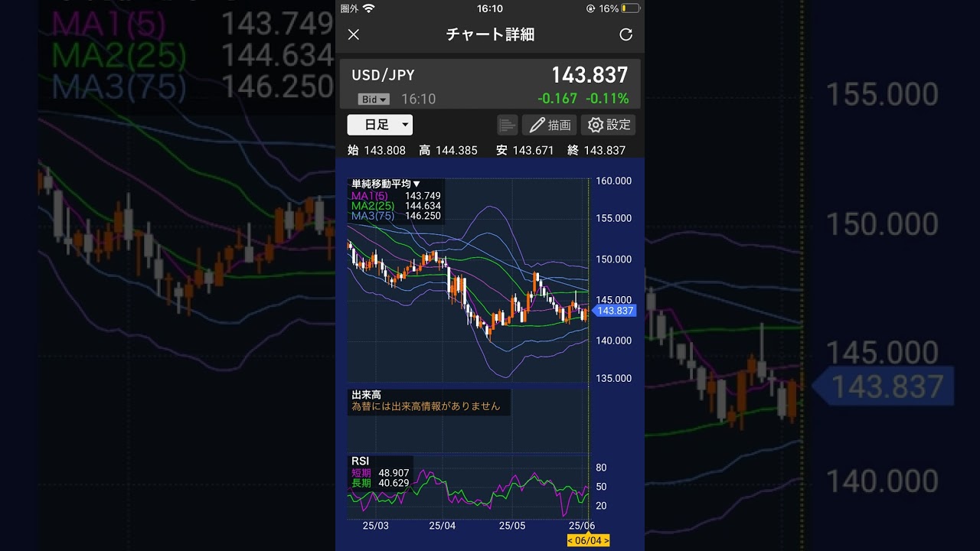980x551 pixels.
Task: Expand the 単純移動平均 indicator selector
Action: click(x=386, y=184)
